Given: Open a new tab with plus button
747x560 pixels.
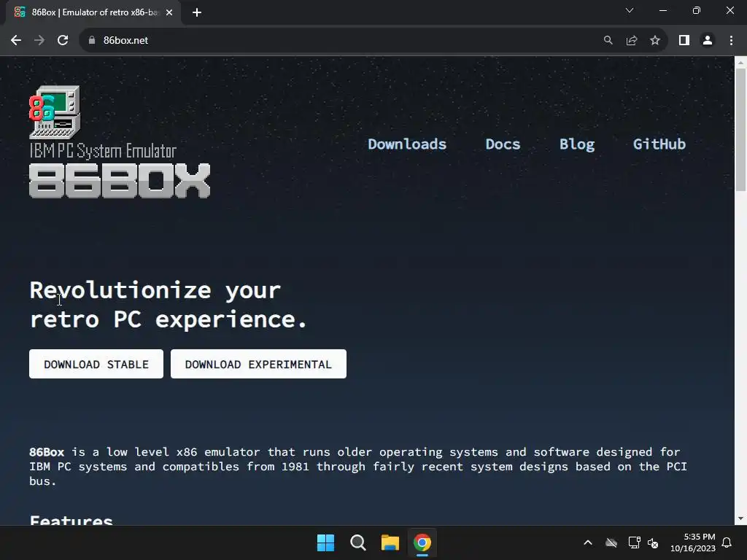Looking at the screenshot, I should tap(197, 12).
